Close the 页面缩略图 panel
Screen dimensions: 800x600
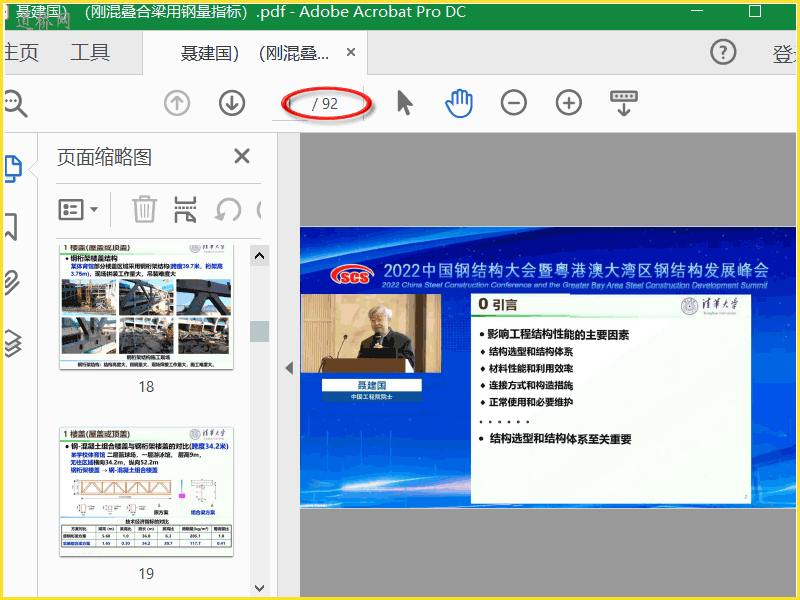[x=242, y=156]
